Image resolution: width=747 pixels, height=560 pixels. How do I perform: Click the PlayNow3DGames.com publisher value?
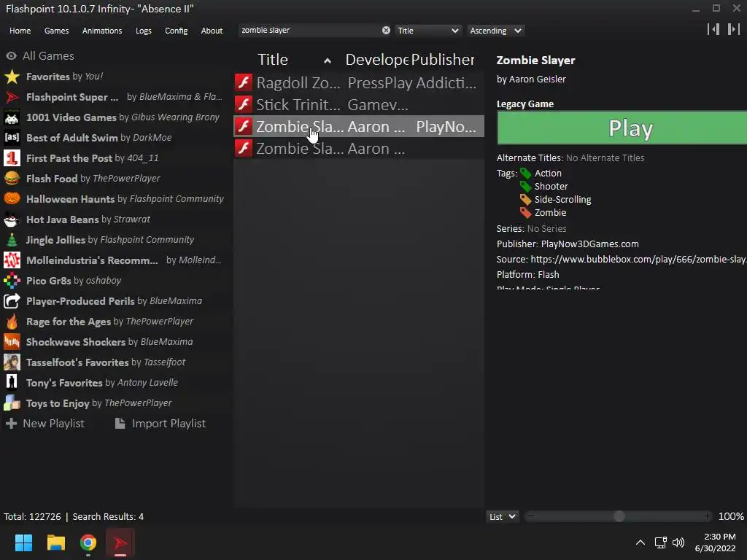point(589,244)
